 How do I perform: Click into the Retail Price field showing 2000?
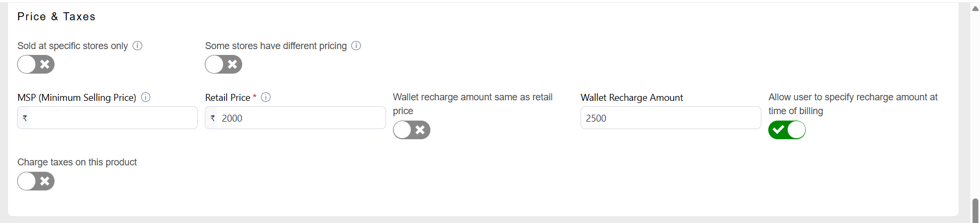tap(299, 118)
